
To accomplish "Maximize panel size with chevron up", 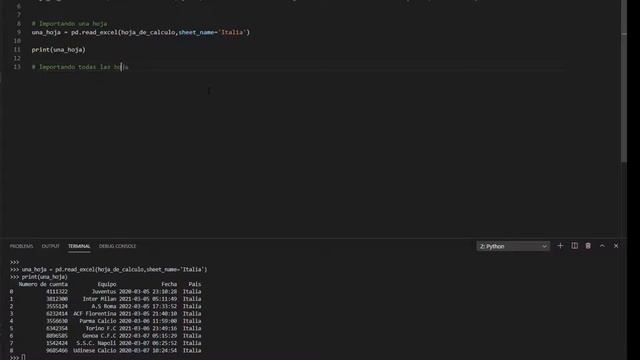I will coord(602,246).
